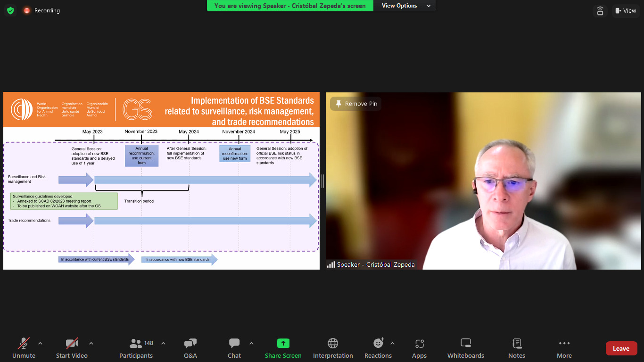Open the Chat panel
The height and width of the screenshot is (362, 644).
[x=234, y=348]
